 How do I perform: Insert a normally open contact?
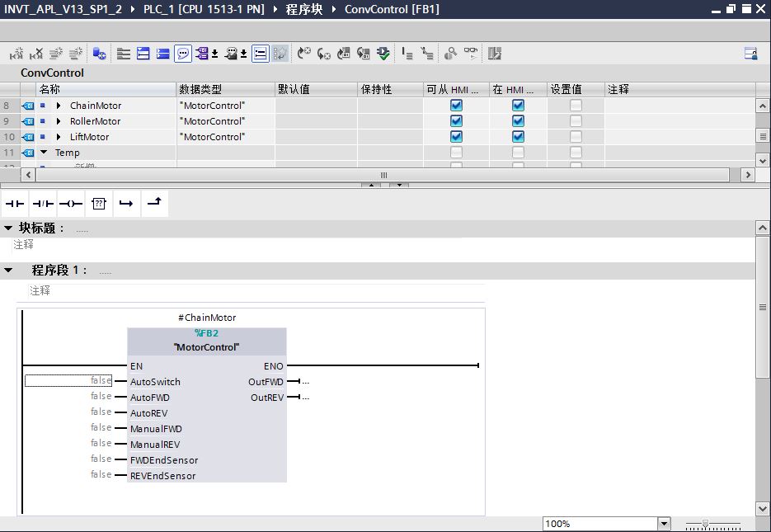pos(16,204)
